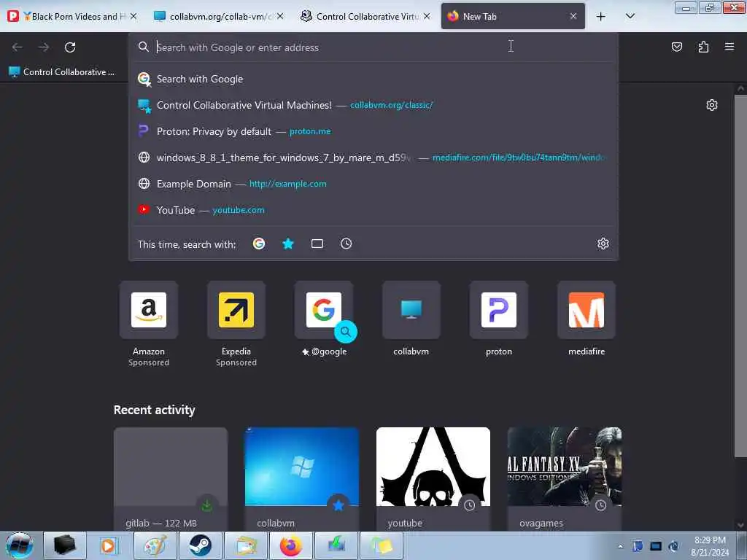Image resolution: width=747 pixels, height=560 pixels.
Task: Click the taskbar clock showing 8:29 PM
Action: 710,546
